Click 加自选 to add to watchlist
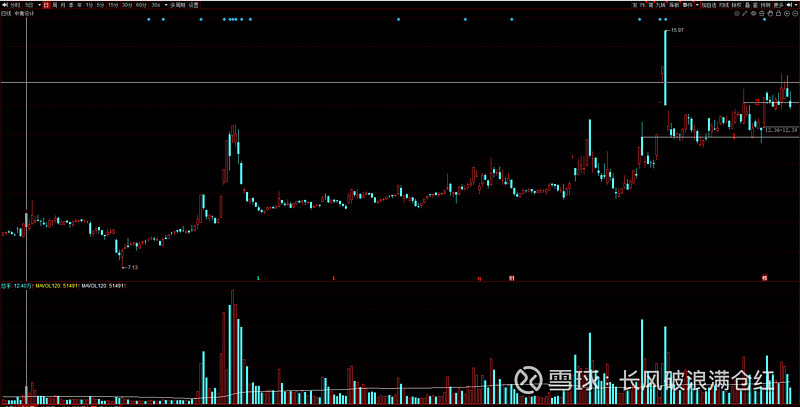Screen dimensions: 800x407 tap(709, 5)
